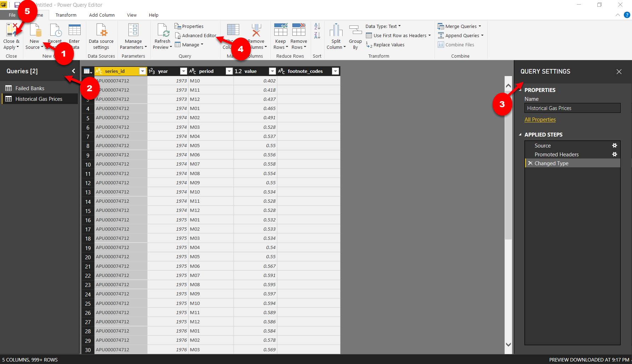Select the Failed Banks query
The image size is (632, 364).
(x=30, y=88)
